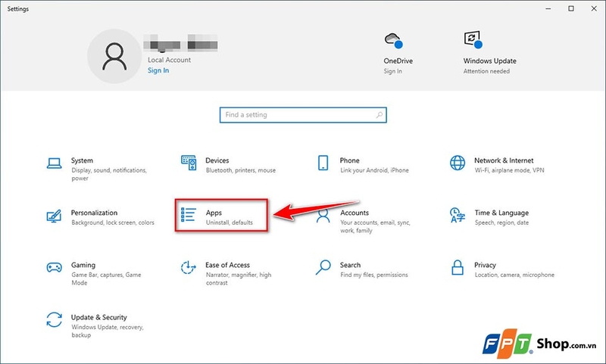
Task: Click the Update & Security title
Action: 99,317
